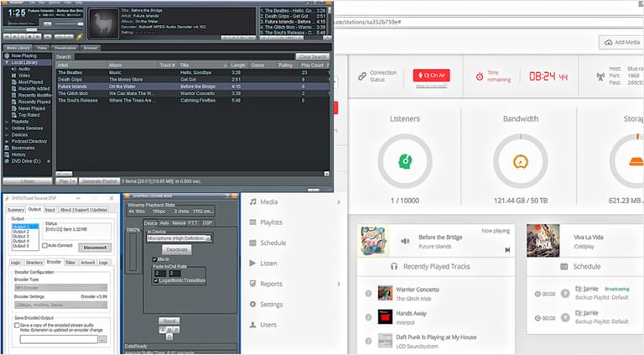Click the Bandwidth speedometer icon
Viewport: 644px width, 355px height.
[x=521, y=159]
